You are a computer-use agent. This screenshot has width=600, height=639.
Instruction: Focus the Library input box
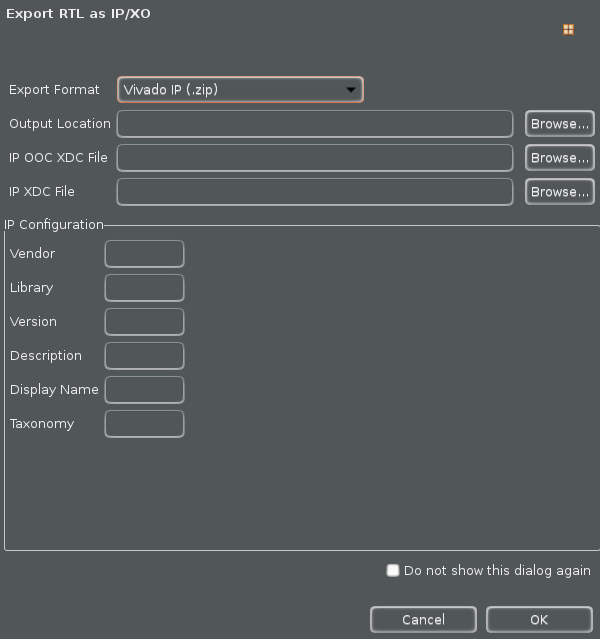144,288
